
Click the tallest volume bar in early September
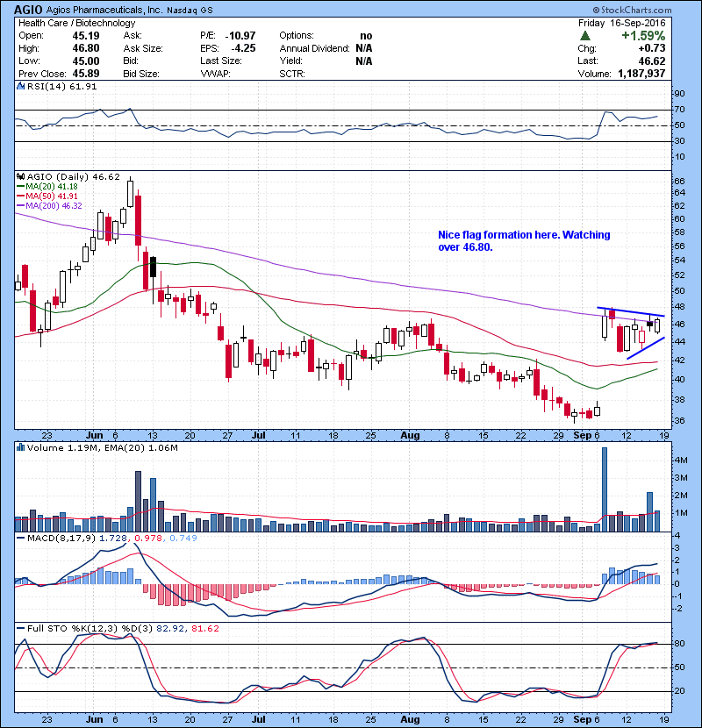(605, 489)
